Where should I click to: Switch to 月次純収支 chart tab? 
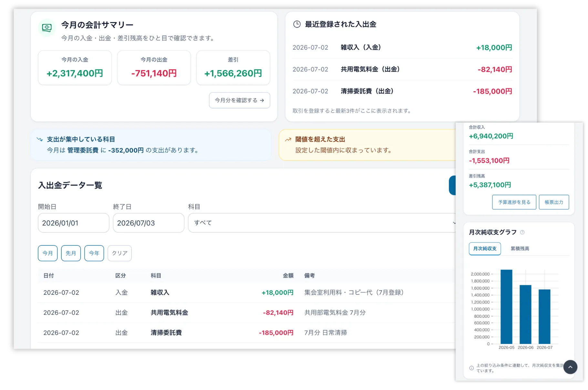click(485, 249)
